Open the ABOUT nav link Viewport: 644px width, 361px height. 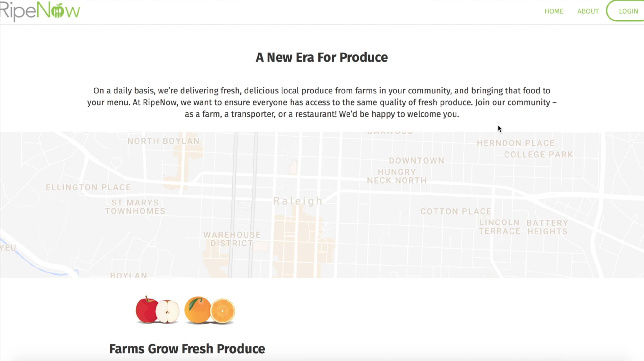click(x=588, y=11)
